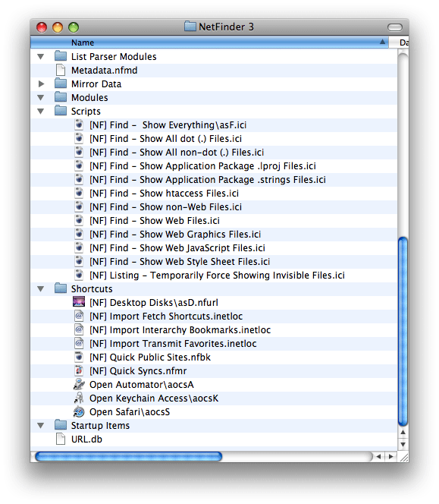This screenshot has height=504, width=439.
Task: Select "[NF] Desktop Disks\asD.nfurl" row text
Action: 154,303
